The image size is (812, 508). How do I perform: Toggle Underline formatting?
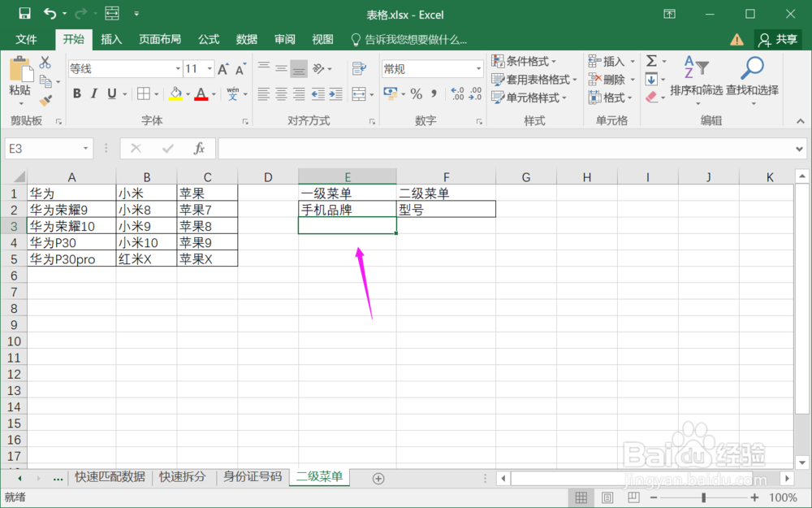coord(111,93)
